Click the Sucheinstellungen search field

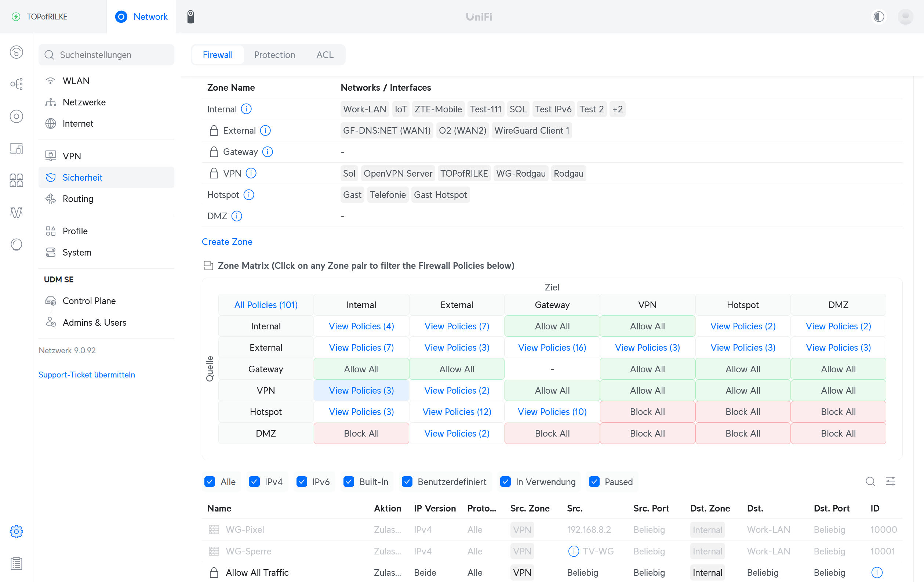106,55
